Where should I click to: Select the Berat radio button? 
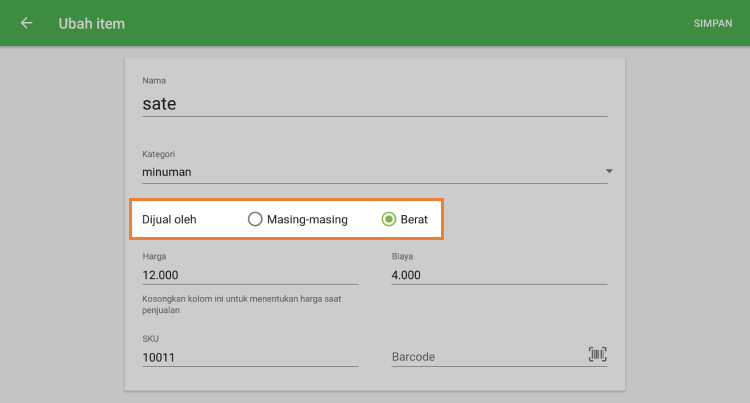389,219
